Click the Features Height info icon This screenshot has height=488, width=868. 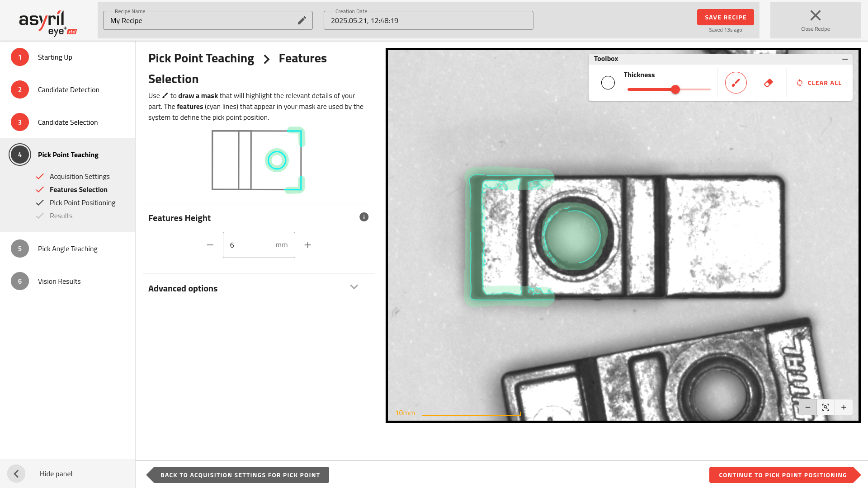coord(364,217)
